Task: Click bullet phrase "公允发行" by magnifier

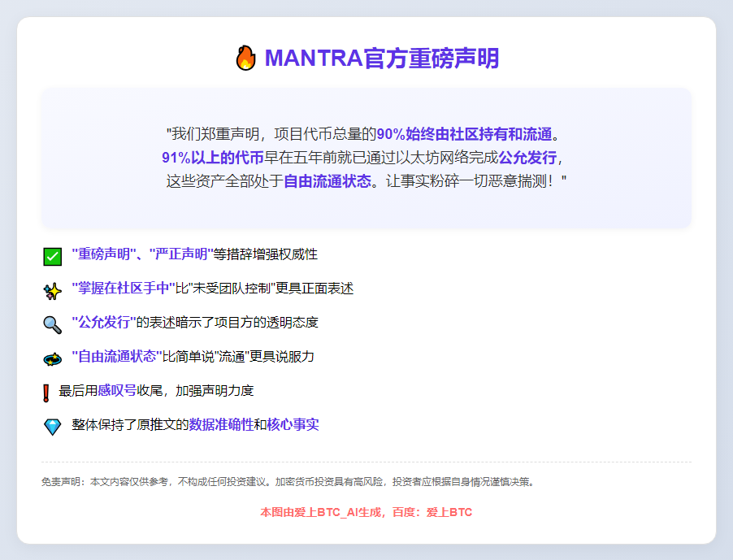Action: [104, 322]
